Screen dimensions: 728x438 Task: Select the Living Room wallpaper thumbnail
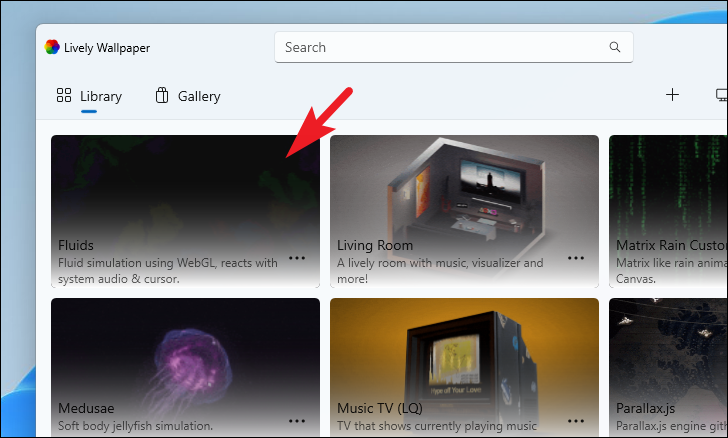pyautogui.click(x=464, y=211)
